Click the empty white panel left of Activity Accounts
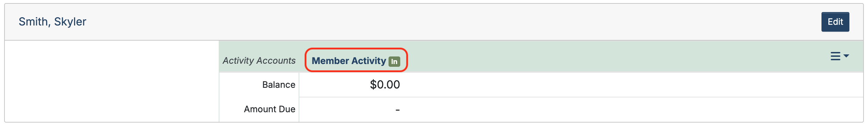This screenshot has width=868, height=126. [112, 81]
